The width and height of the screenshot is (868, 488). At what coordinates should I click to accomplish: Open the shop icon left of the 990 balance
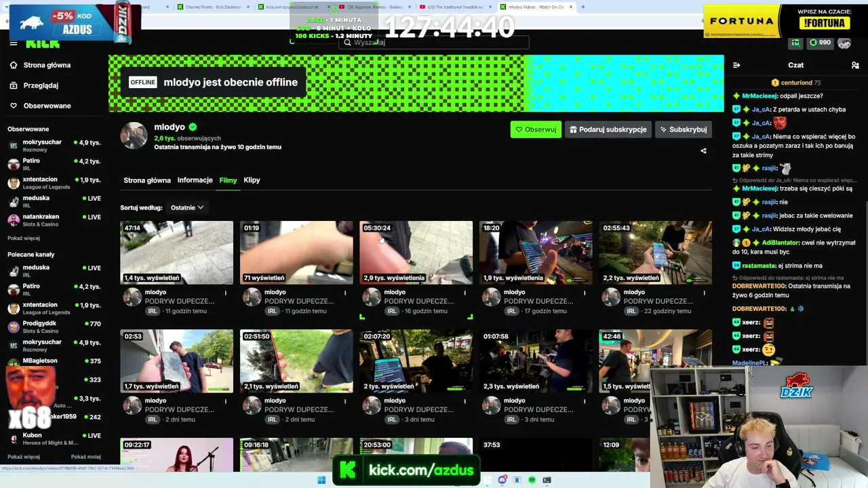795,43
